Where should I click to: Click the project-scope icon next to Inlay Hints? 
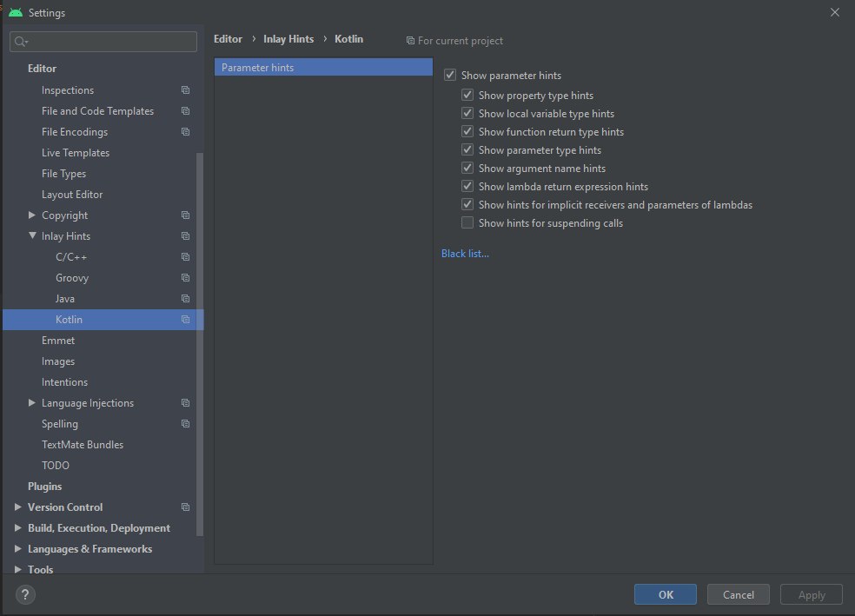point(185,236)
